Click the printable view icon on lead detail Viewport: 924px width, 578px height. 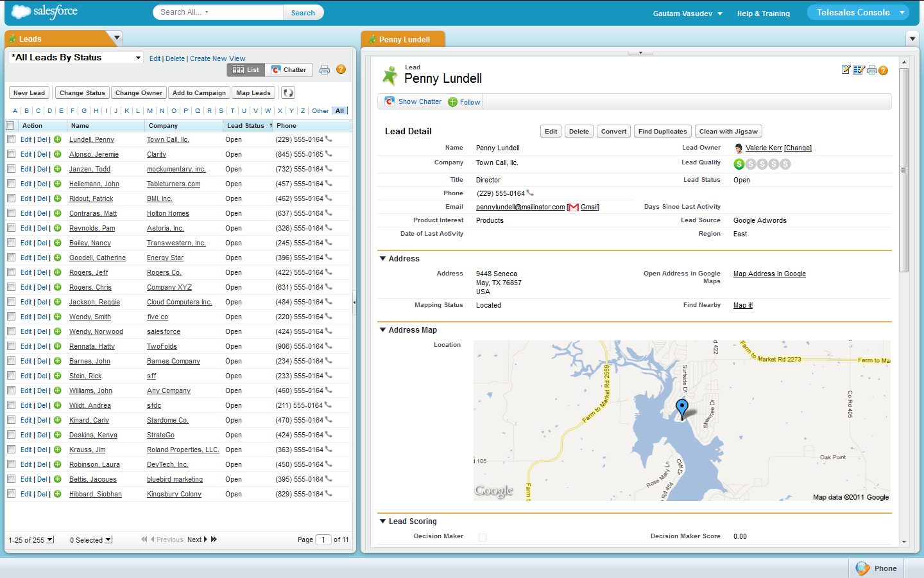click(x=871, y=70)
